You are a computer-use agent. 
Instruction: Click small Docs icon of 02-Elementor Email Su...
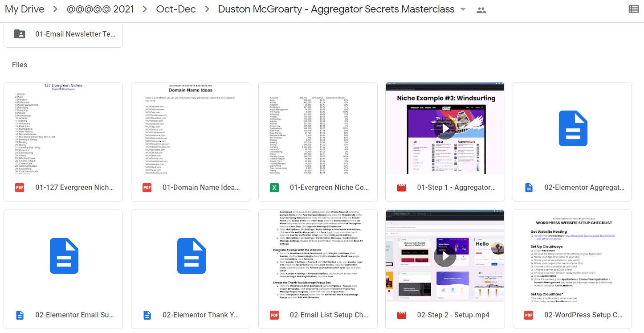tap(20, 315)
